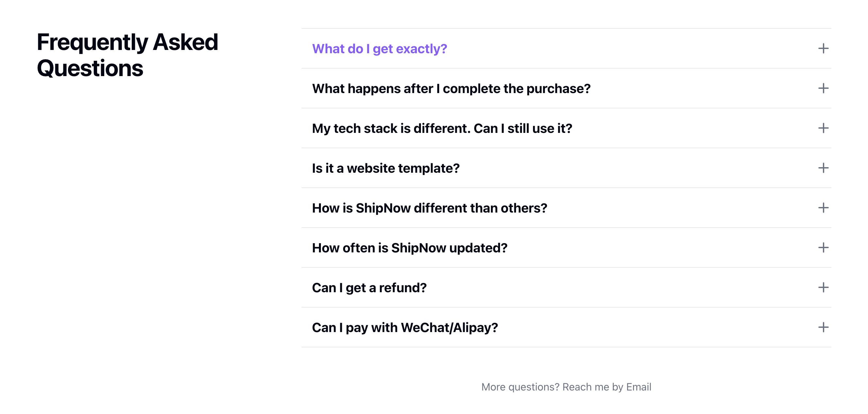Open "My tech stack is different" question text
The height and width of the screenshot is (414, 868).
coord(442,128)
